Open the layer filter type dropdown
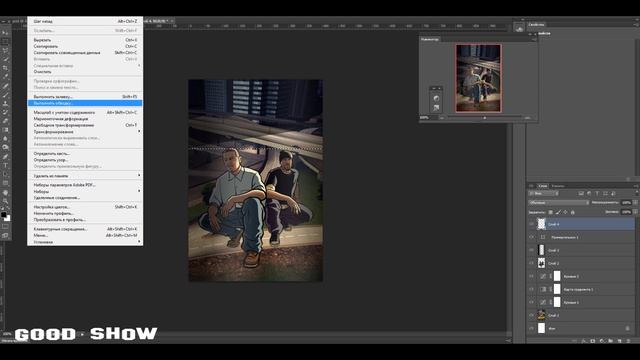Viewport: 640px width, 360px height. (543, 193)
